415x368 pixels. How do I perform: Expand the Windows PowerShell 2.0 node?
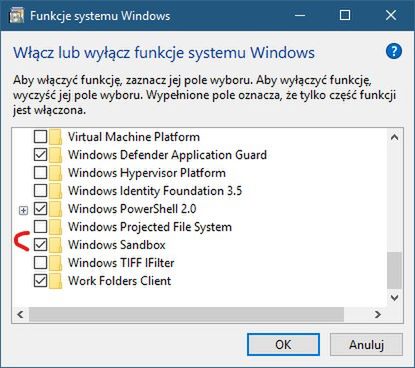23,210
